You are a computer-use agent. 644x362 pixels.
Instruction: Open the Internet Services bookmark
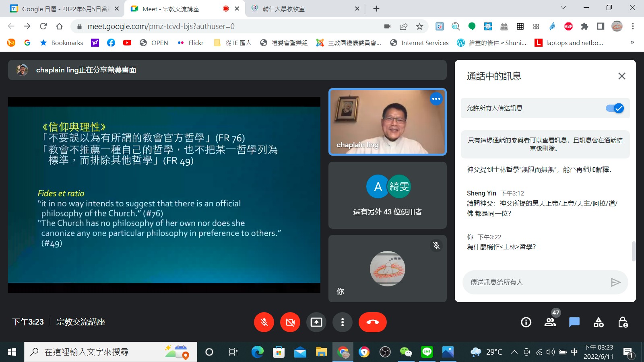(x=419, y=43)
